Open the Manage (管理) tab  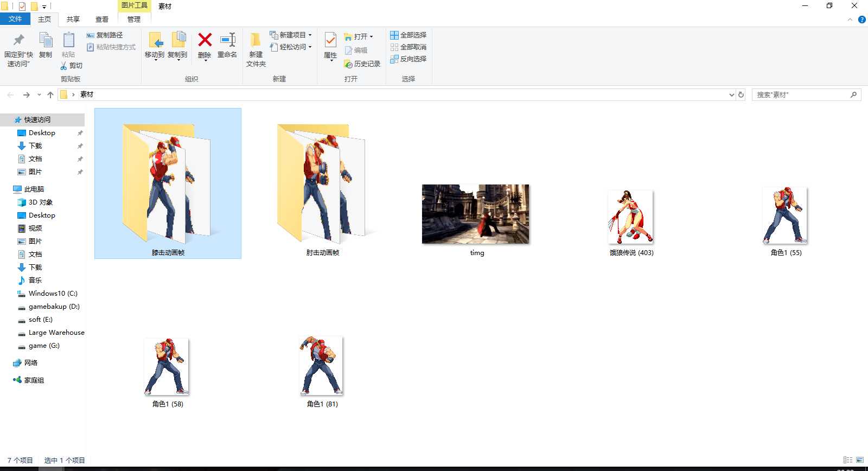point(134,20)
